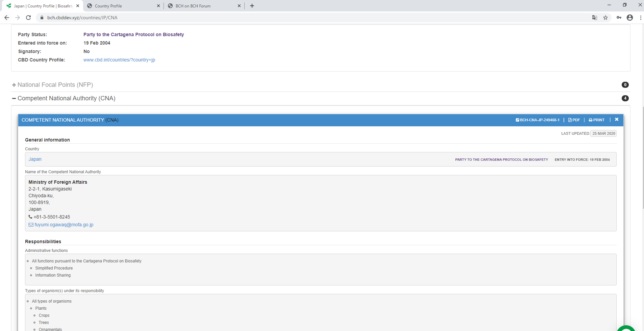Open Chrome's three-dot menu
The width and height of the screenshot is (644, 331).
click(641, 18)
